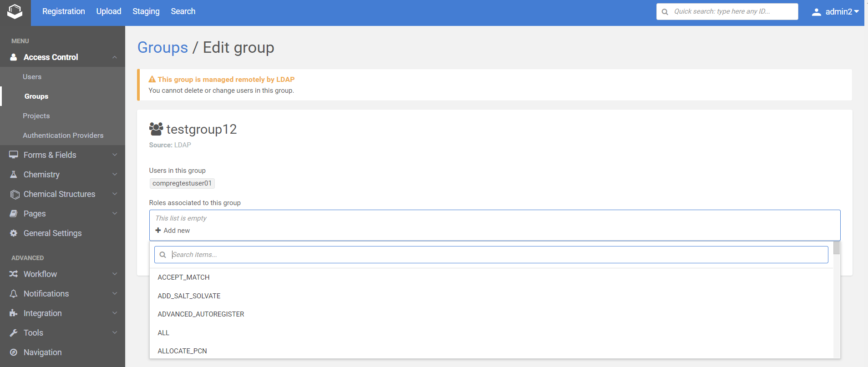This screenshot has height=367, width=868.
Task: Click the Workflow shuffle icon in sidebar
Action: 14,274
